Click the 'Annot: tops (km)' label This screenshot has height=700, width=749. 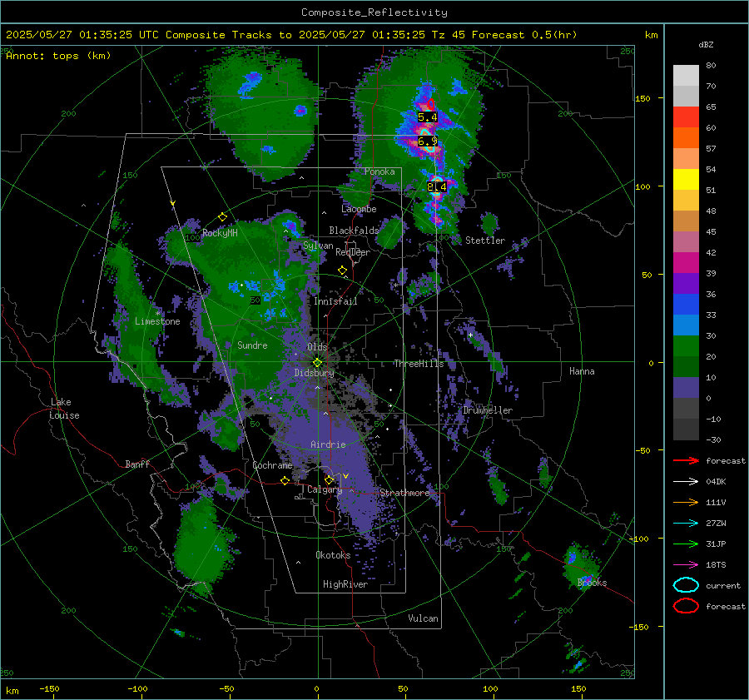tap(58, 56)
